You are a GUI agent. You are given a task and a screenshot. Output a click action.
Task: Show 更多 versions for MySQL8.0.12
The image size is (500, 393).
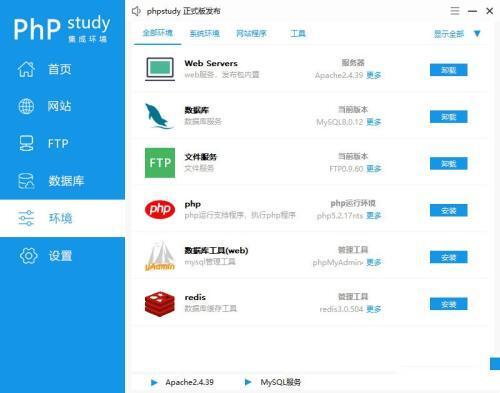tap(374, 122)
